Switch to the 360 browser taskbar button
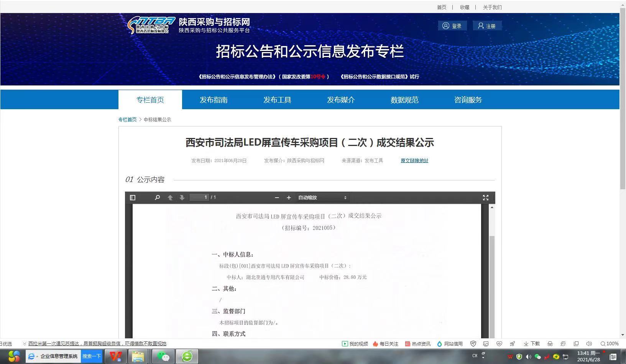Screen dimensions: 626x364 pyautogui.click(x=187, y=356)
